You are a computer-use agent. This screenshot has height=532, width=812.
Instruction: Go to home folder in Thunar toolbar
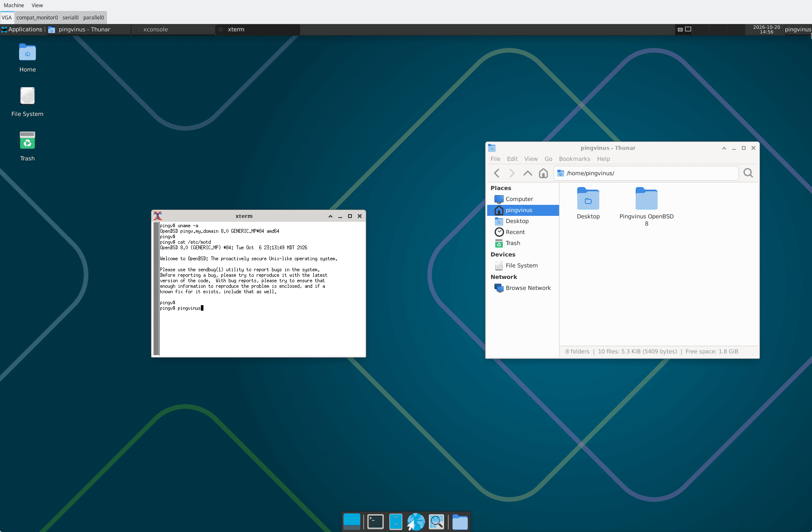click(543, 173)
